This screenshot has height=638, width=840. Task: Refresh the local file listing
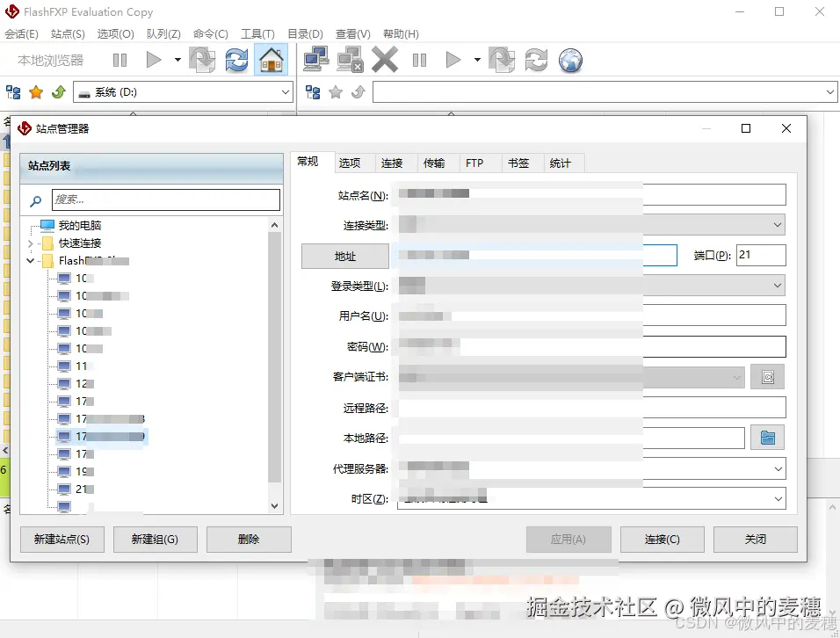pos(235,60)
